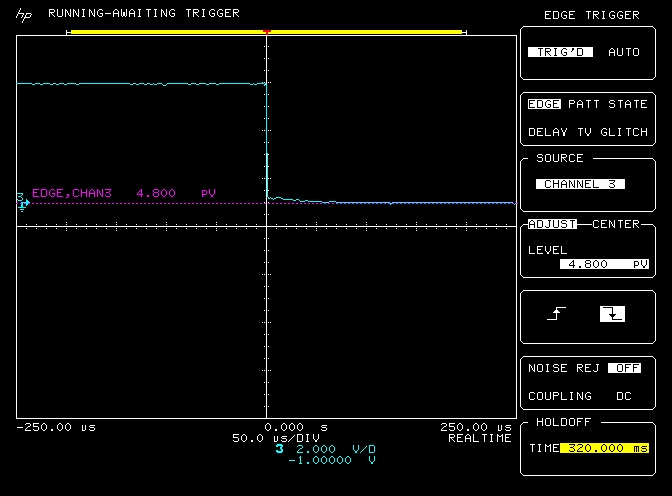Edit the LEVEL 4.800 pV field
Image resolution: width=672 pixels, height=496 pixels.
click(604, 264)
